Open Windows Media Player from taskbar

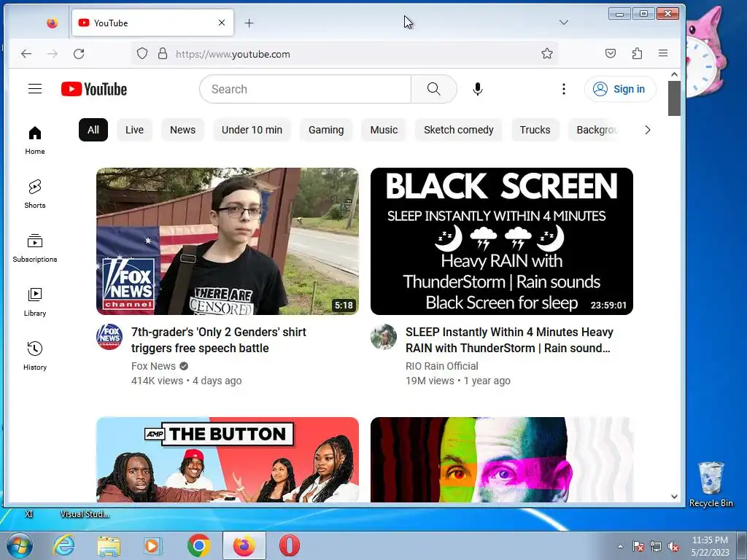[x=153, y=545]
